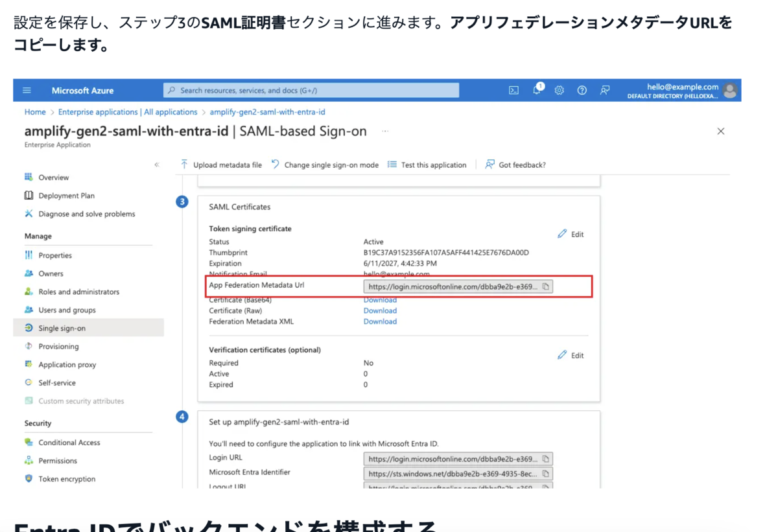Copy the Login URL value
This screenshot has width=778, height=532.
point(546,459)
